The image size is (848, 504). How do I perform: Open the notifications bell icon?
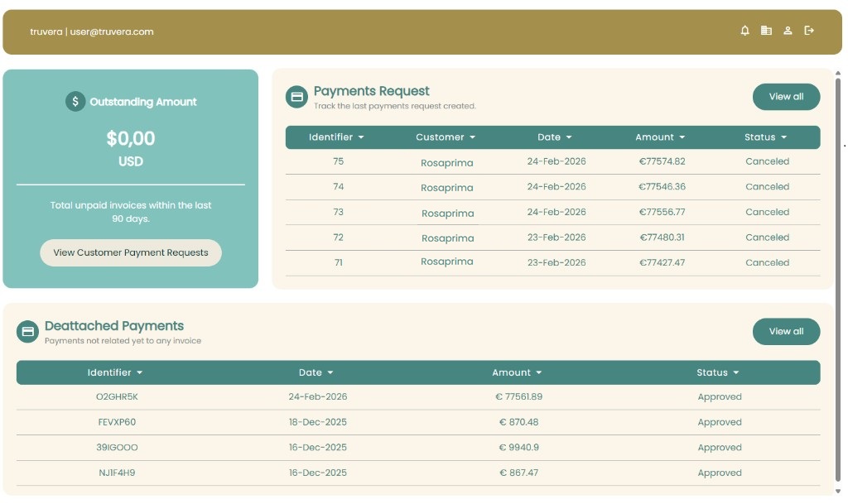click(744, 30)
